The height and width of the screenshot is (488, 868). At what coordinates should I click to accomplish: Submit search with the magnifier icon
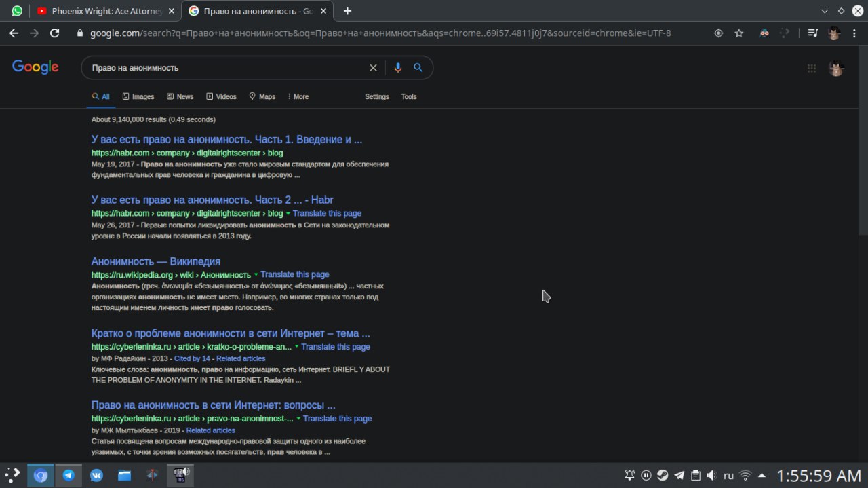418,68
